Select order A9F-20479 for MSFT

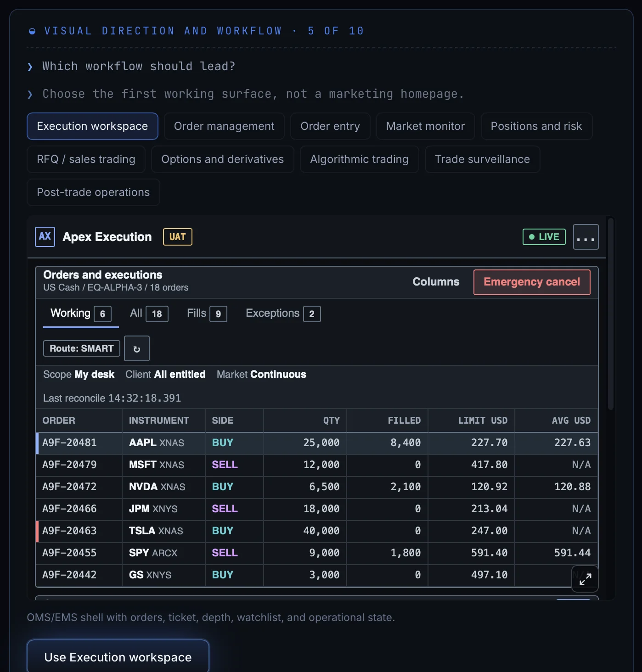pos(317,465)
